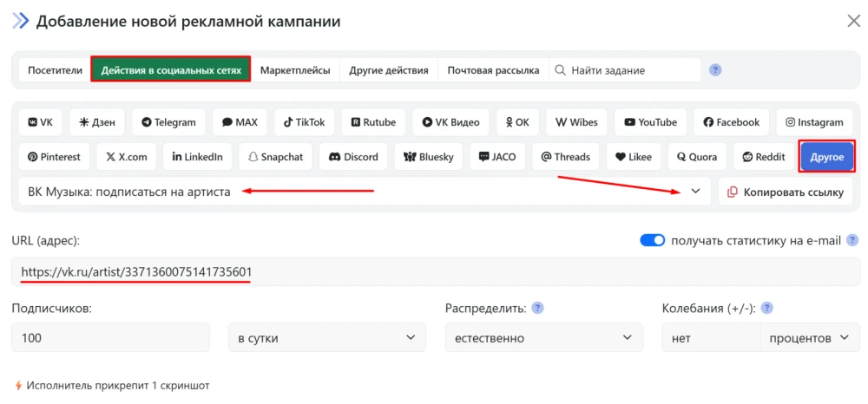The width and height of the screenshot is (868, 404).
Task: Open the Посетители tab
Action: pyautogui.click(x=55, y=70)
